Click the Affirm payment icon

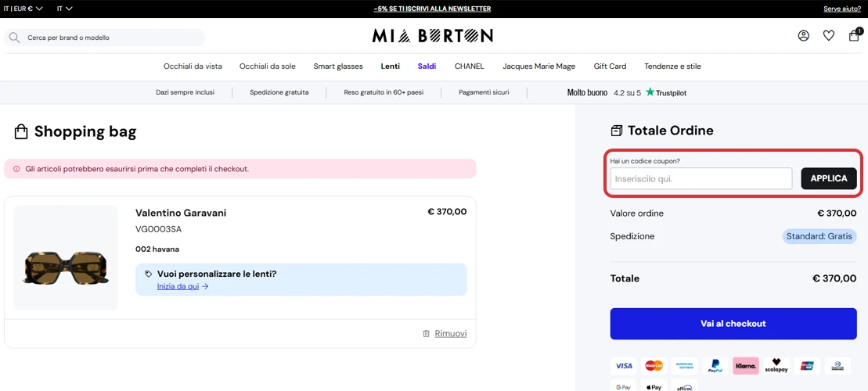click(x=685, y=386)
